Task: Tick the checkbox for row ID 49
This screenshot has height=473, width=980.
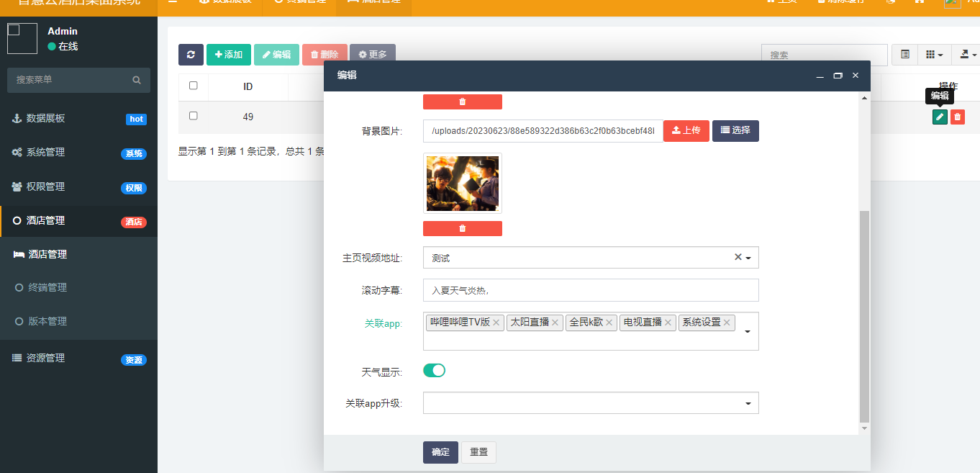Action: point(193,116)
